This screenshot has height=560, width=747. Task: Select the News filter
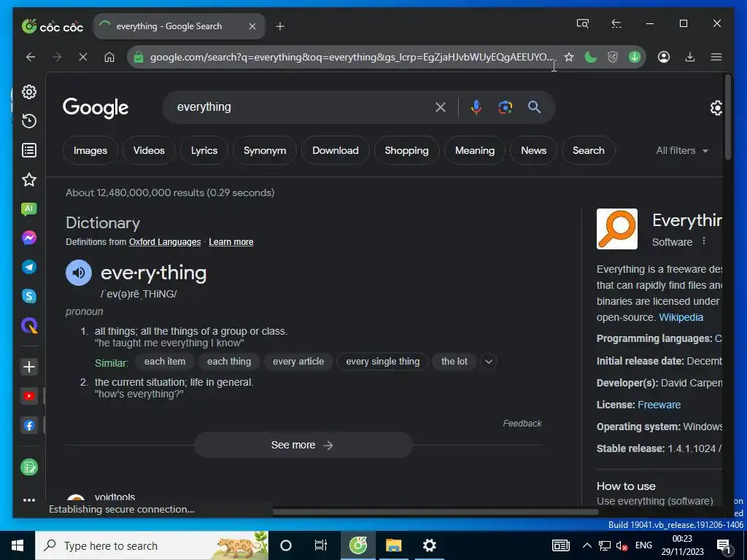pos(533,150)
